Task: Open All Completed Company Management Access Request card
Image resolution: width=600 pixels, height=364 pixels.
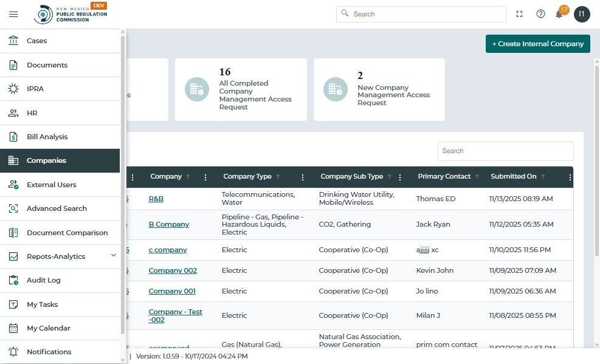Action: (241, 90)
